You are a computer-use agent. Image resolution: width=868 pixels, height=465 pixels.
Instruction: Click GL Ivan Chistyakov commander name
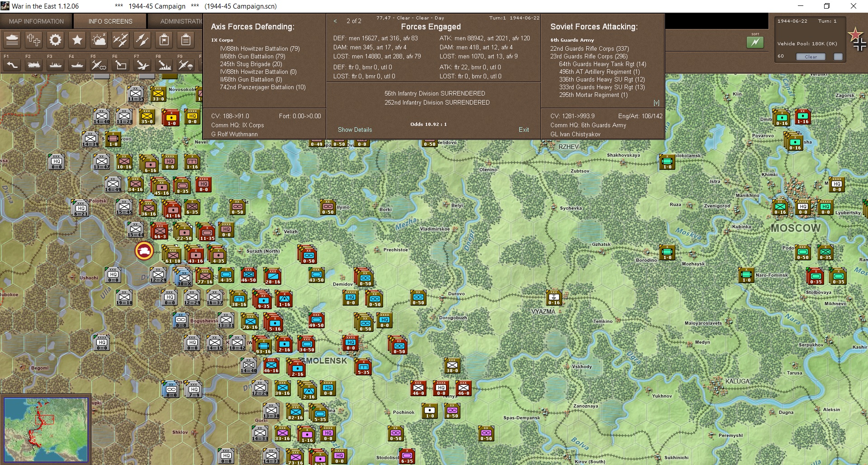click(575, 134)
